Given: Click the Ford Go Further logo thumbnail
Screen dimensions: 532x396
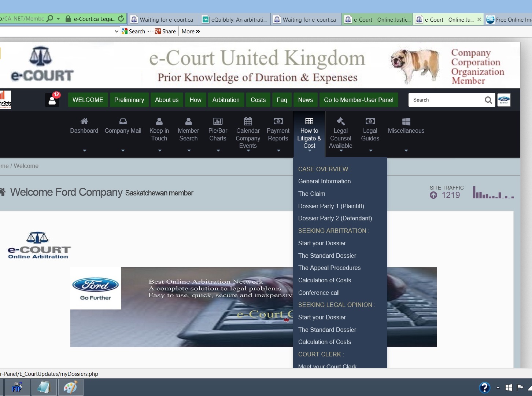Looking at the screenshot, I should tap(95, 288).
